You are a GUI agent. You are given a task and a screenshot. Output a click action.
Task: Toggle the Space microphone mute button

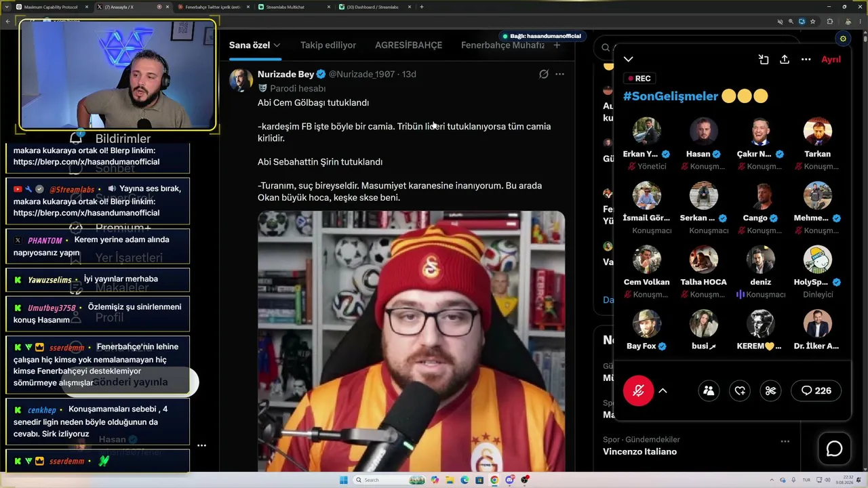638,390
